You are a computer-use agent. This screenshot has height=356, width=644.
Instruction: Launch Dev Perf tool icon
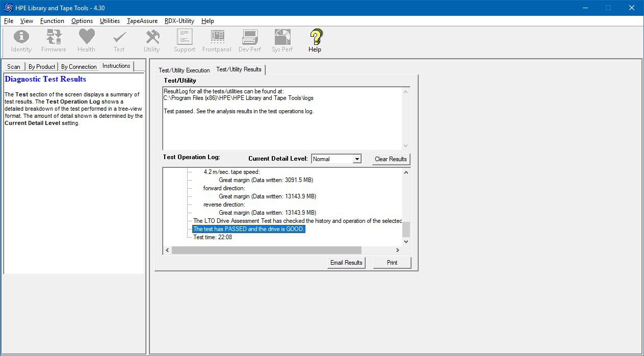(x=250, y=41)
